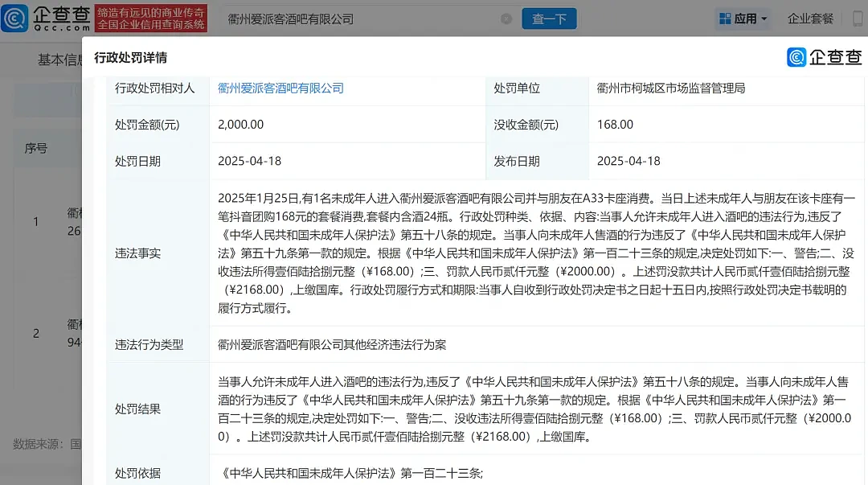Image resolution: width=868 pixels, height=485 pixels.
Task: Click the 没收金额(元) label
Action: coord(526,125)
